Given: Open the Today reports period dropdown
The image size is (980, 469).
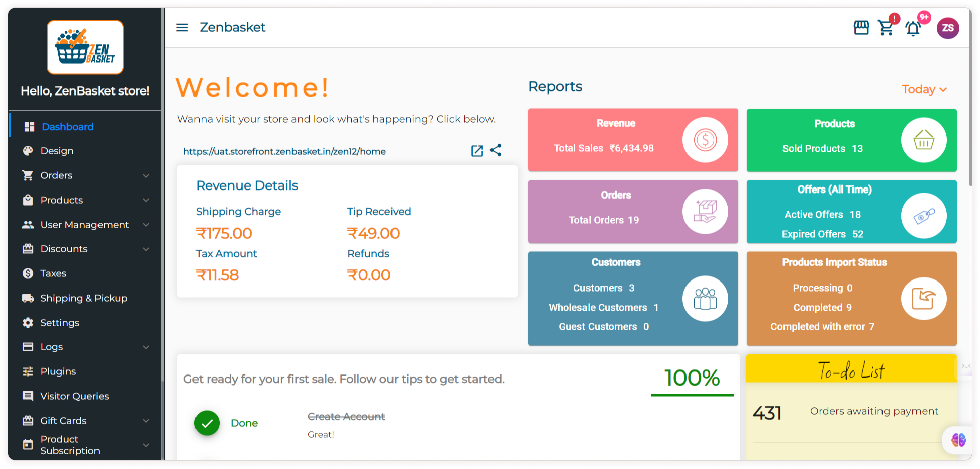Looking at the screenshot, I should pyautogui.click(x=924, y=89).
